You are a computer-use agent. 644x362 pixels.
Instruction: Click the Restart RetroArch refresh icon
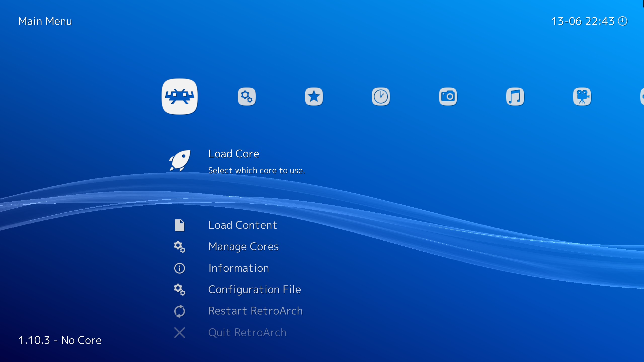[179, 311]
